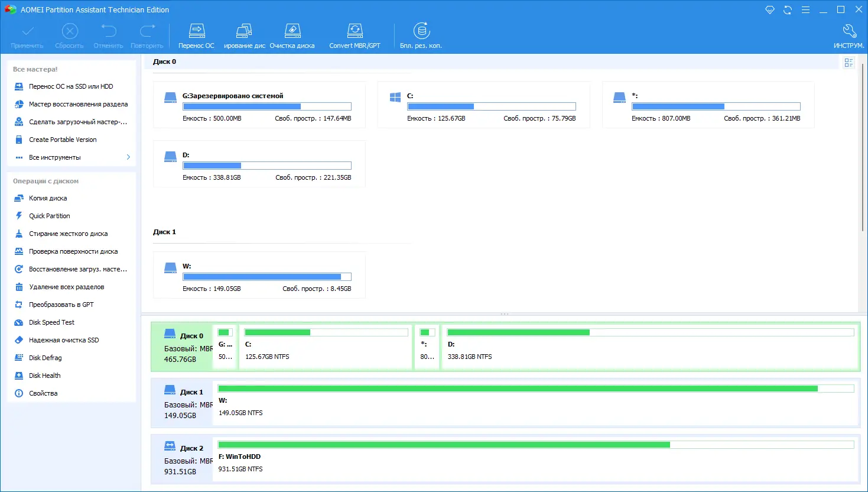Select Диск 0 465.76GB in disk map
The image size is (868, 492).
pos(183,347)
